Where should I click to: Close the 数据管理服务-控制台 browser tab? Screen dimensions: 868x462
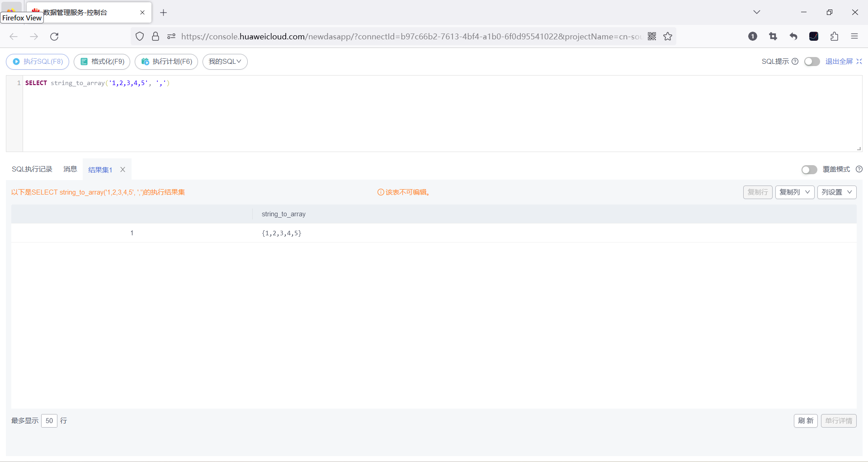[142, 13]
